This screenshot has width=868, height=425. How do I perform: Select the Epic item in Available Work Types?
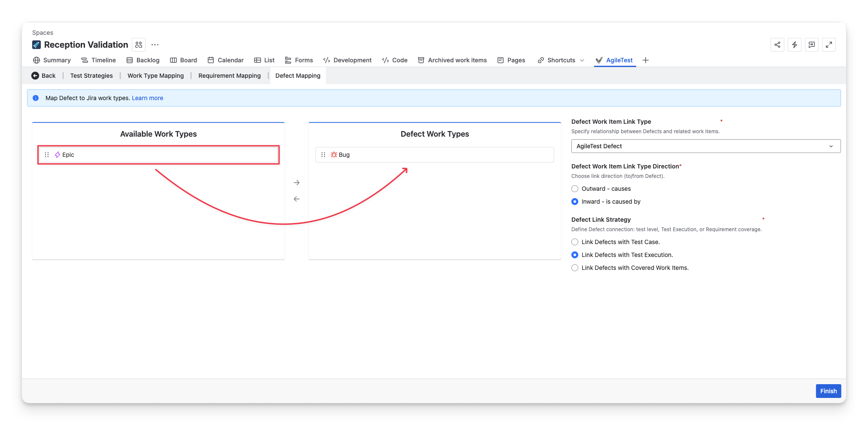pyautogui.click(x=158, y=155)
